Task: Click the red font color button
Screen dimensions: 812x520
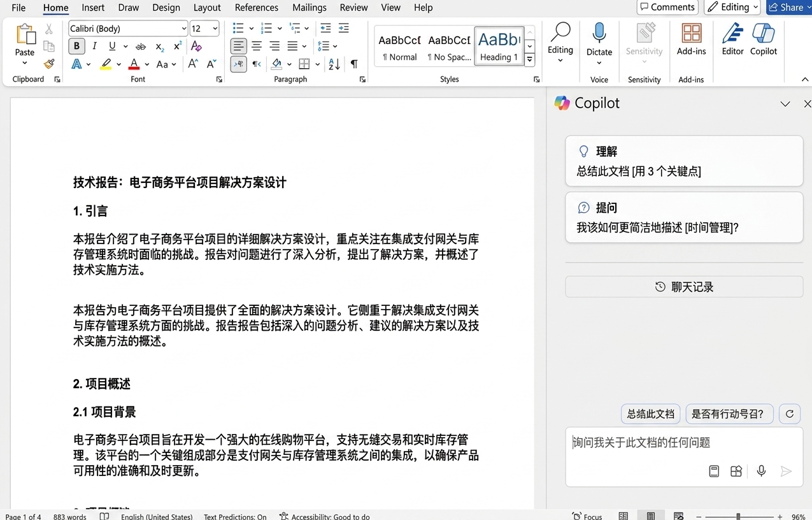Action: [134, 64]
